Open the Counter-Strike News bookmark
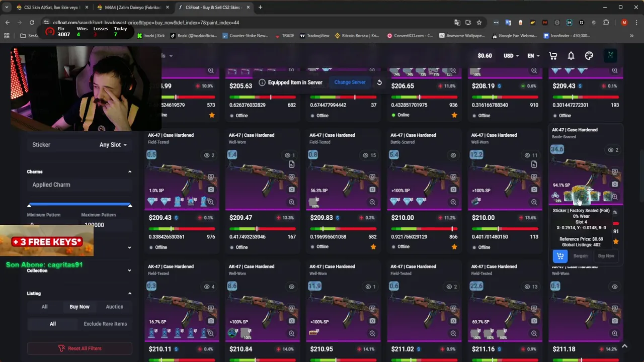The height and width of the screenshot is (362, 644). 245,36
